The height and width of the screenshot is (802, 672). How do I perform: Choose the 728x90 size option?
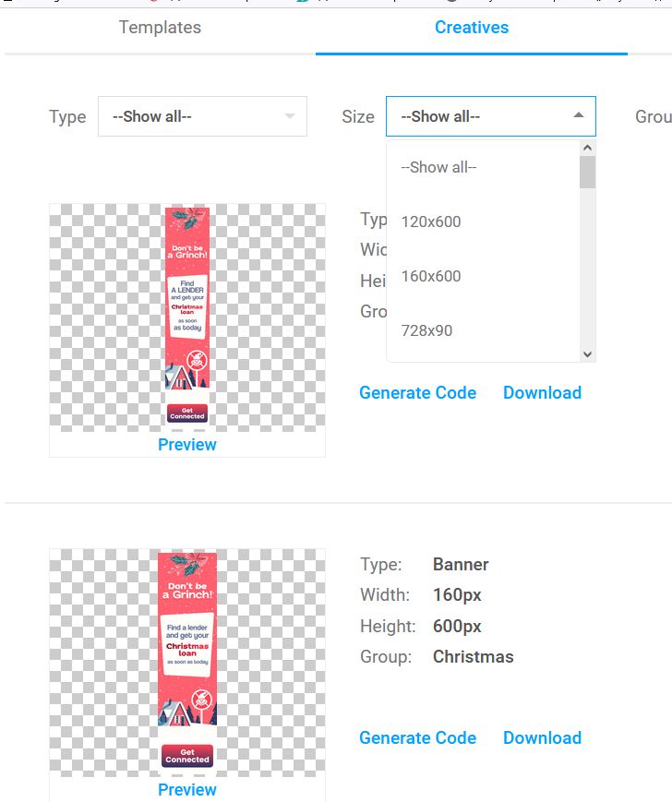(x=426, y=330)
